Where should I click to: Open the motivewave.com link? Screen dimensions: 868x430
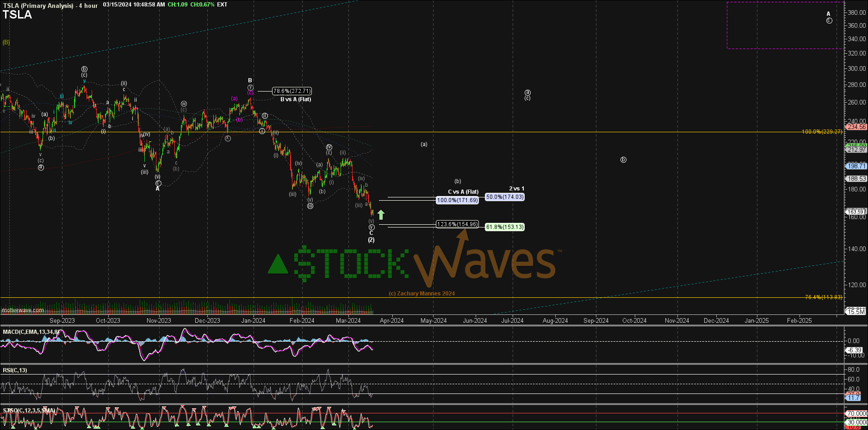click(x=23, y=310)
